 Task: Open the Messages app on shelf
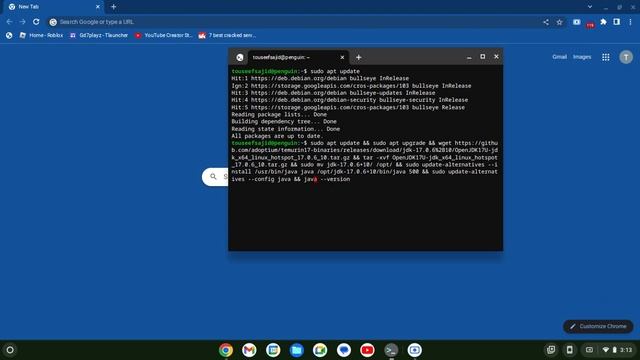(x=344, y=350)
